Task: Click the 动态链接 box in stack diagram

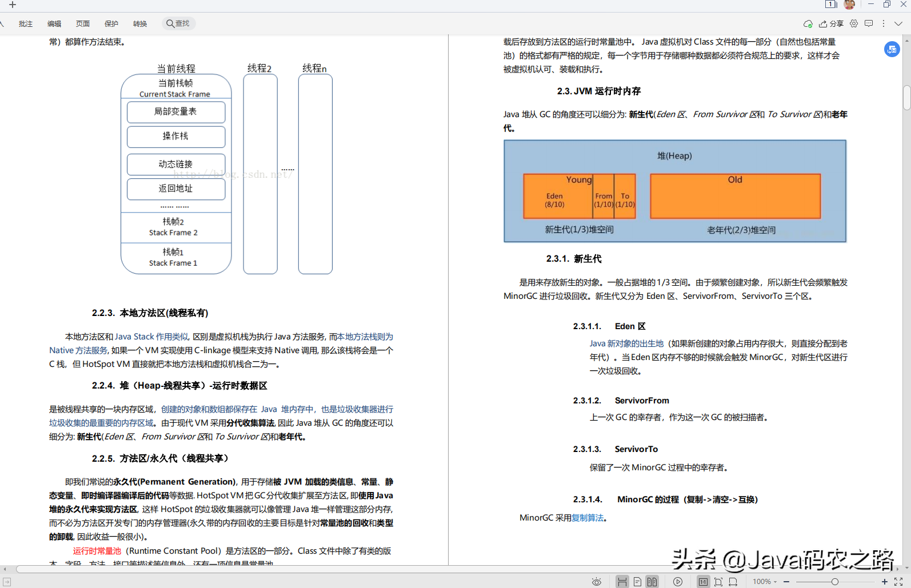Action: click(176, 165)
